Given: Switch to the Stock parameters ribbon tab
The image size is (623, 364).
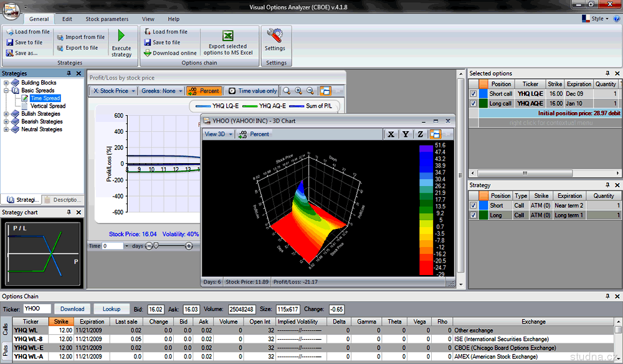Looking at the screenshot, I should (x=107, y=19).
